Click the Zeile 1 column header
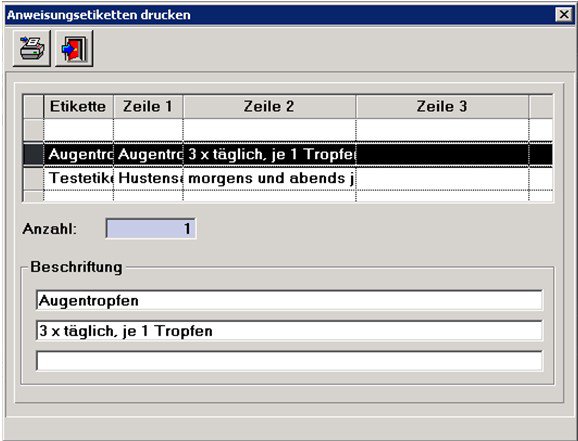Image resolution: width=578 pixels, height=441 pixels. 148,107
